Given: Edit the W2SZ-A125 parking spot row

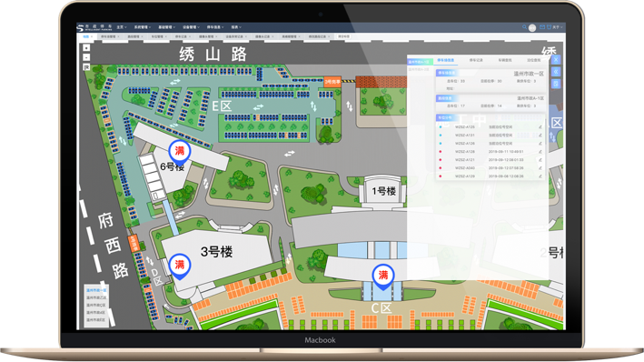Looking at the screenshot, I should [x=540, y=127].
